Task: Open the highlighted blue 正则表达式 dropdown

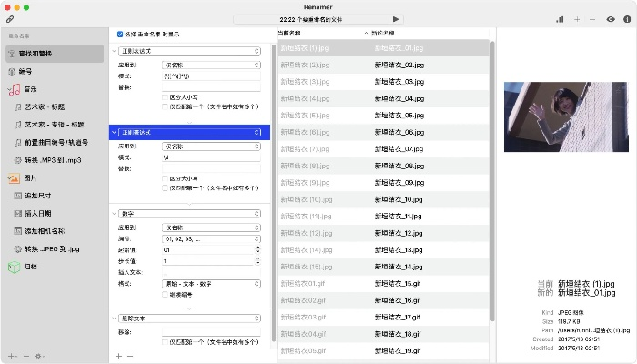Action: click(189, 133)
